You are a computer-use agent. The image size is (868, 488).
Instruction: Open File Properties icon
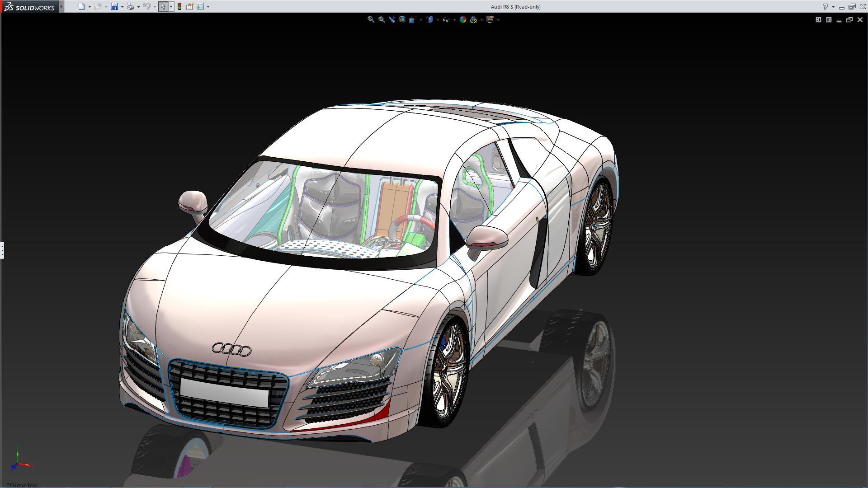coord(190,6)
